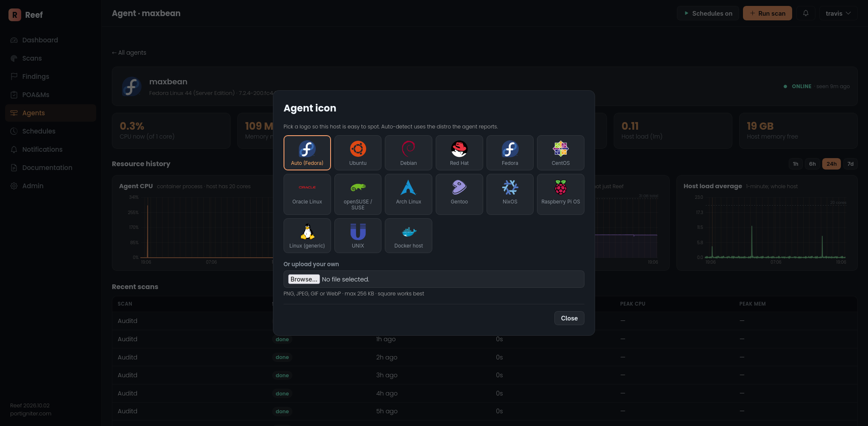Go to Scans in sidebar

[x=50, y=58]
